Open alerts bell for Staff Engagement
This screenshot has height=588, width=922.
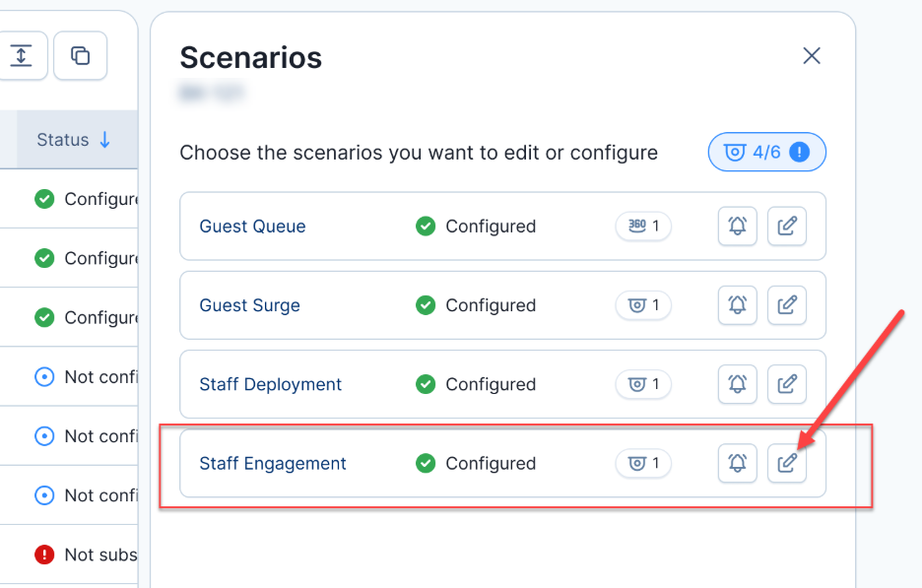click(737, 463)
